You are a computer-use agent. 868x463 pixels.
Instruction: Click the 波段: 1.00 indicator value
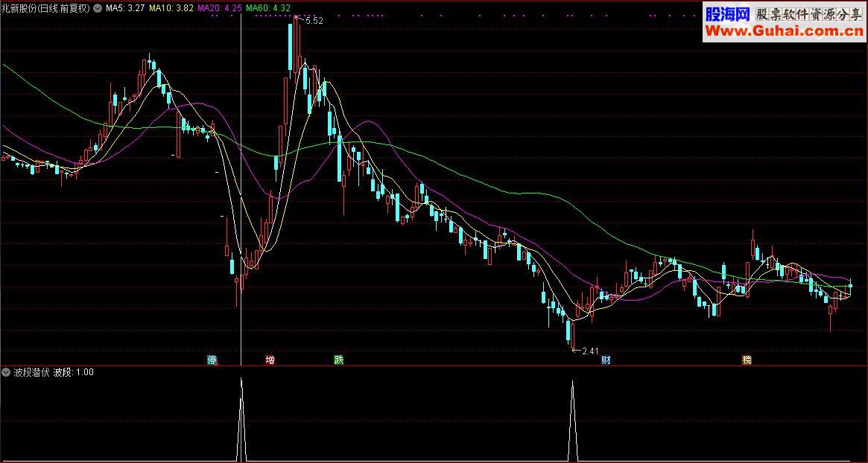pos(74,372)
